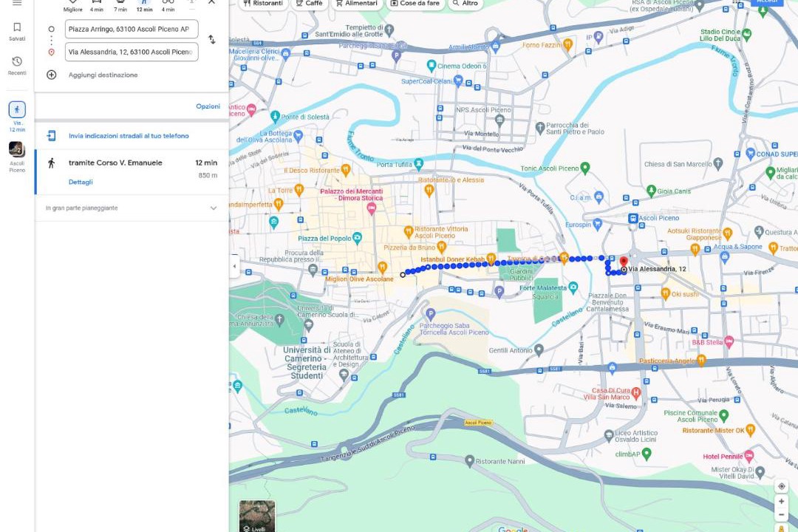
Task: Open the Salvati saved places icon
Action: click(17, 31)
